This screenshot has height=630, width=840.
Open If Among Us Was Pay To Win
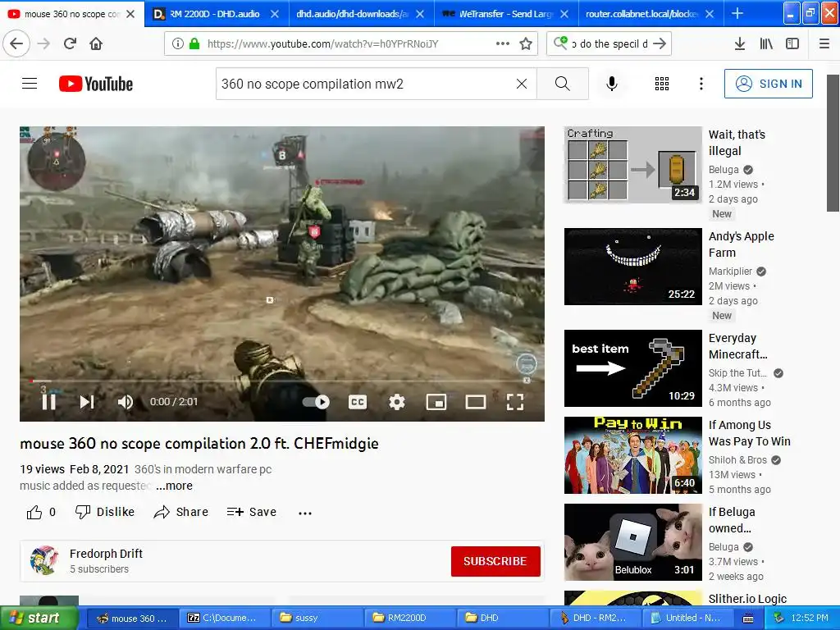tap(750, 433)
